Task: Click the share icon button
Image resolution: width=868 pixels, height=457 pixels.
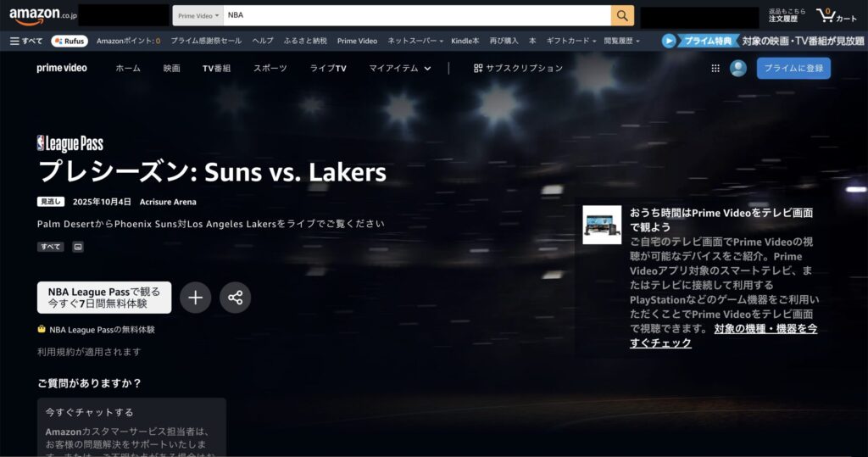Action: coord(236,298)
